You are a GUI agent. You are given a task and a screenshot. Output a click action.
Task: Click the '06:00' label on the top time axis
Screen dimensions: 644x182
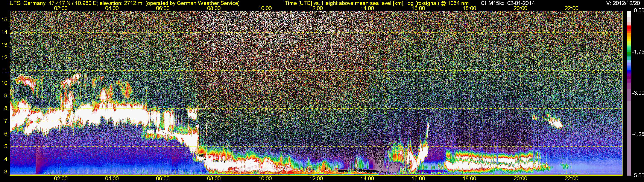(x=163, y=8)
